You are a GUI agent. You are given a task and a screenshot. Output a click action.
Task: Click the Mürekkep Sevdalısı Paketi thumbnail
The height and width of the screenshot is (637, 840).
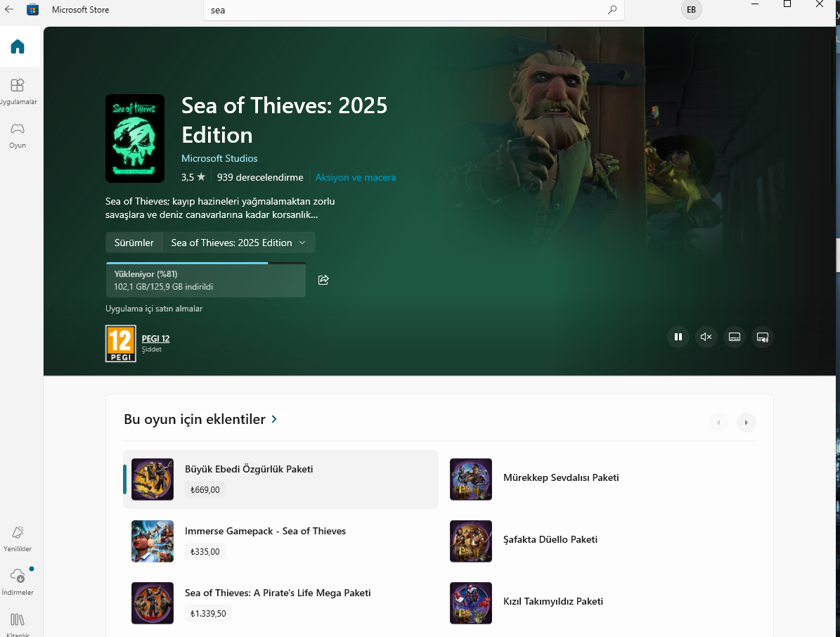click(x=470, y=479)
